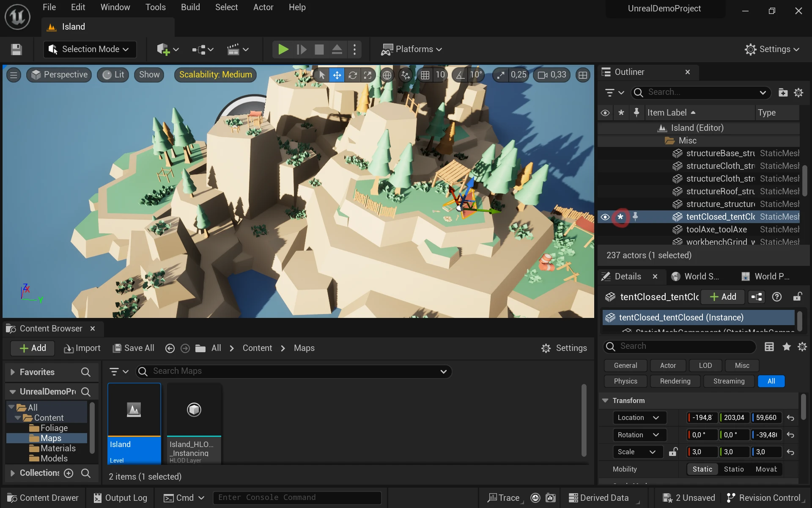
Task: Select the Rotate transform tool
Action: tap(353, 75)
